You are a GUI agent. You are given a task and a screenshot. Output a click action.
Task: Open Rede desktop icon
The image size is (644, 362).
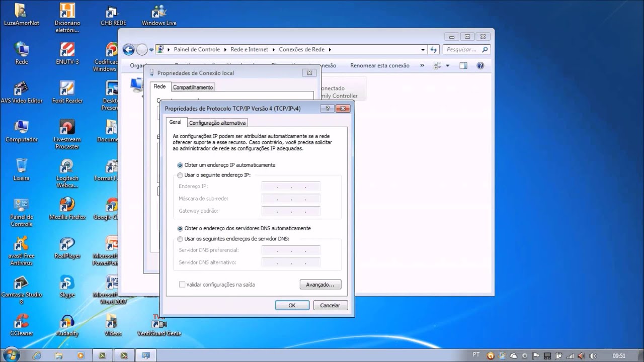[x=22, y=53]
